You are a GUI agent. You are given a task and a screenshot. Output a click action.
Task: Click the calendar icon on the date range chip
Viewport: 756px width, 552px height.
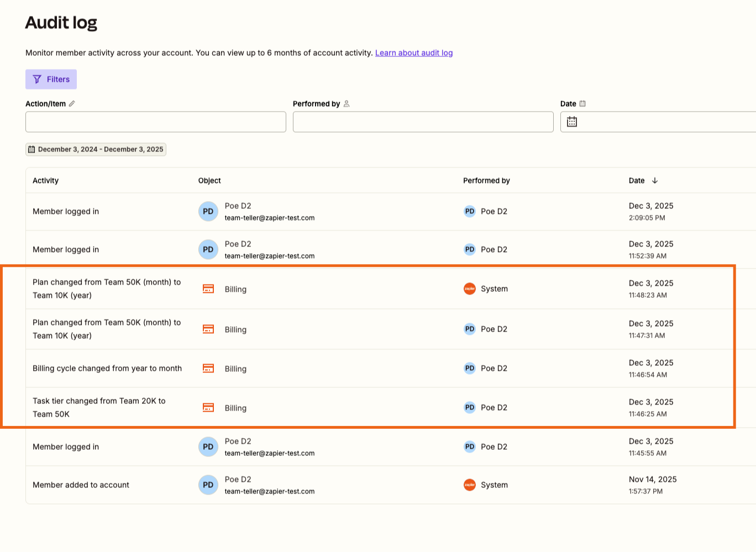(33, 149)
